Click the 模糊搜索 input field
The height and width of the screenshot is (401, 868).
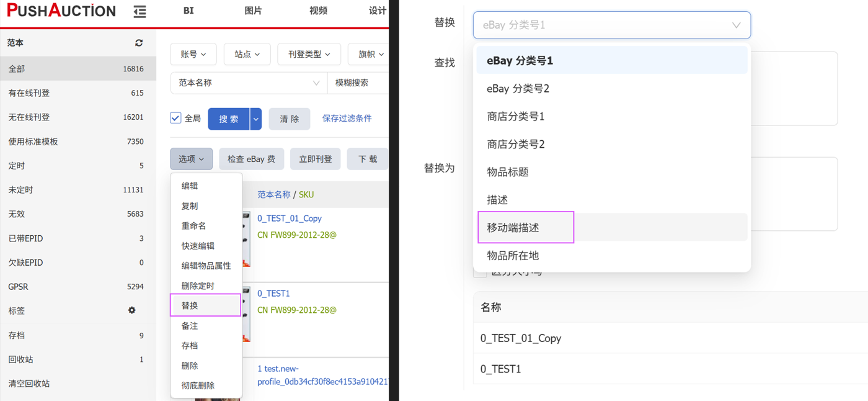coord(360,83)
